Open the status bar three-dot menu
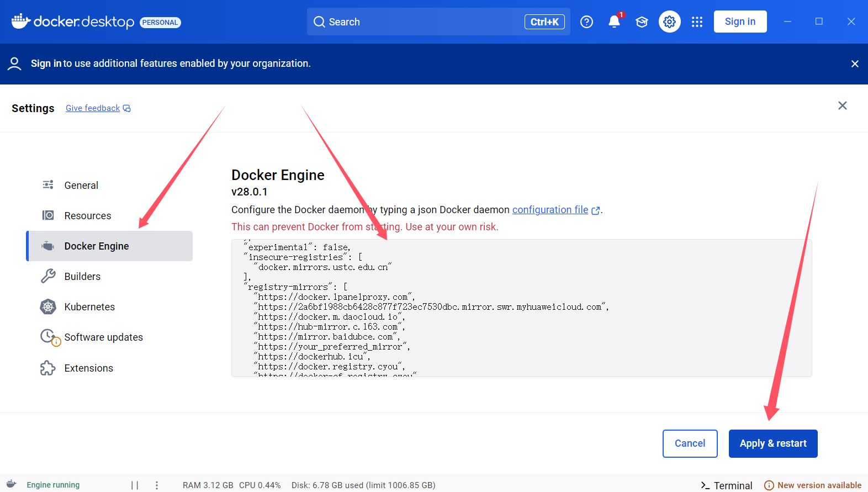The height and width of the screenshot is (492, 868). click(157, 485)
